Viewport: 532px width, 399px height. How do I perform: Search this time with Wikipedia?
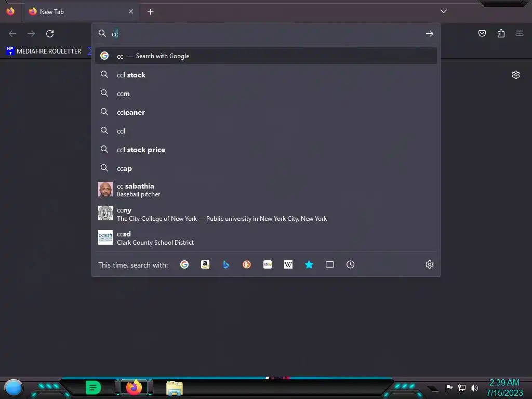288,264
